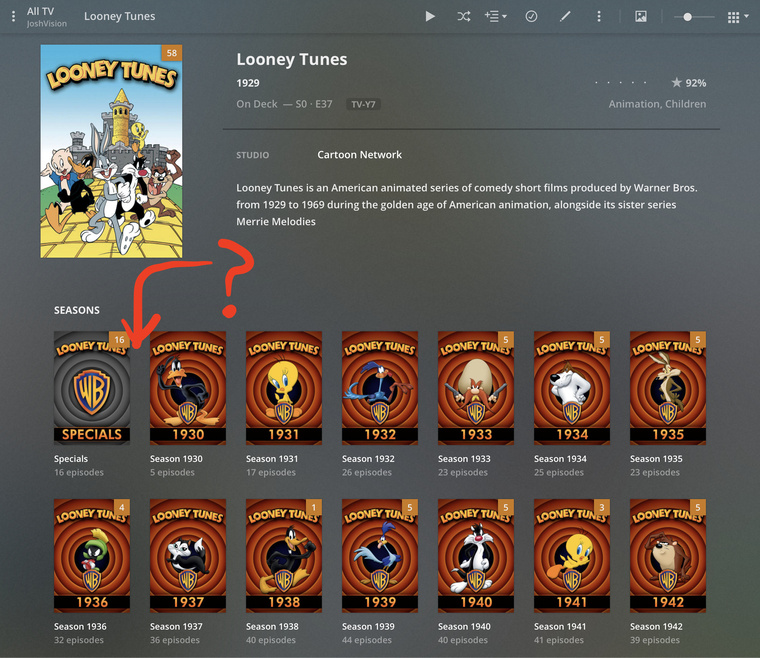Rate the show using the star dots
The height and width of the screenshot is (658, 760).
(x=620, y=83)
